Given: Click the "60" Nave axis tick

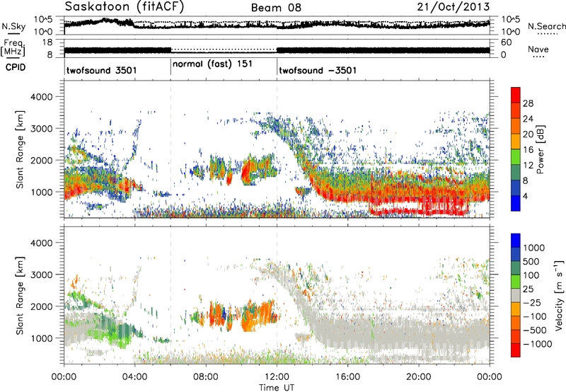Looking at the screenshot, I should pyautogui.click(x=507, y=42).
